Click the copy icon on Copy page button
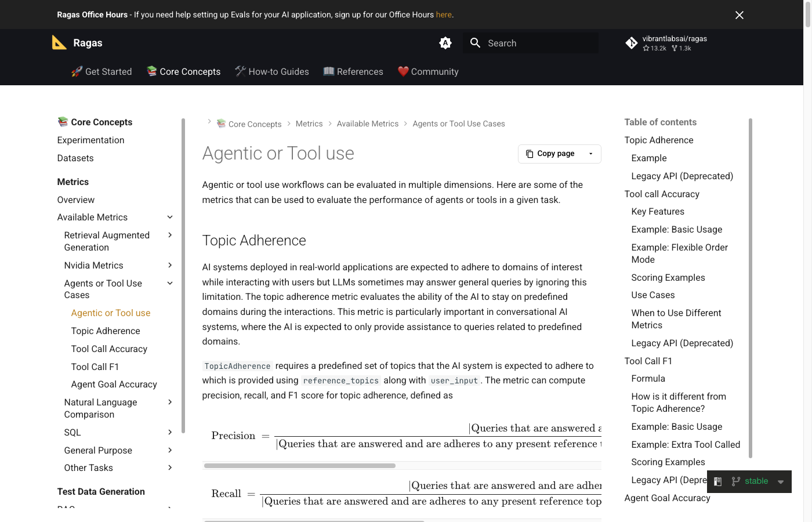Image resolution: width=812 pixels, height=522 pixels. [528, 153]
